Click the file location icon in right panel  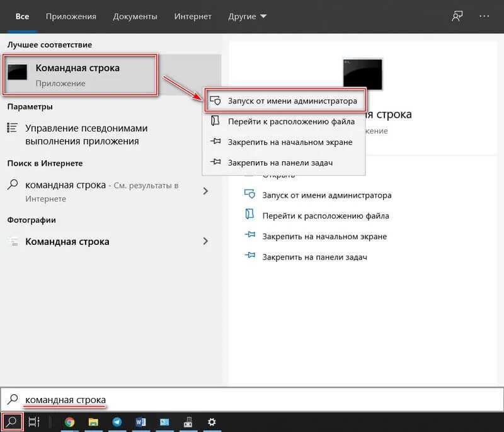(249, 214)
